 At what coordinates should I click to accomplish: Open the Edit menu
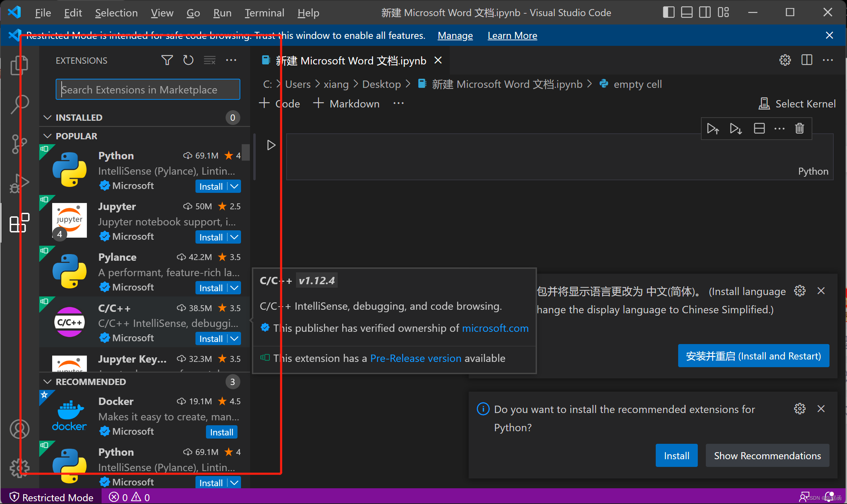pos(73,13)
